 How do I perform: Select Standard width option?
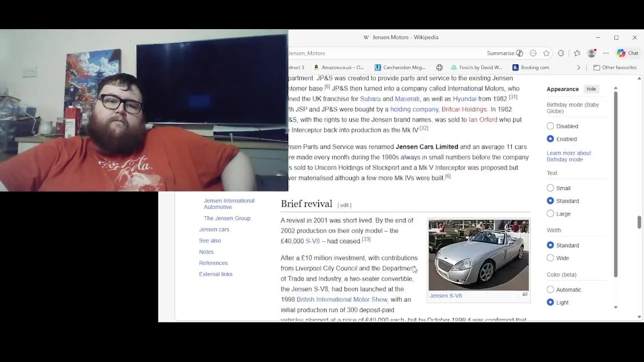pos(550,245)
